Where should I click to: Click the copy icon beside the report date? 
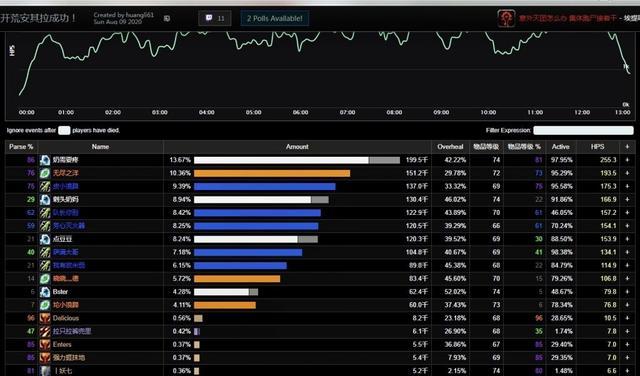point(167,18)
